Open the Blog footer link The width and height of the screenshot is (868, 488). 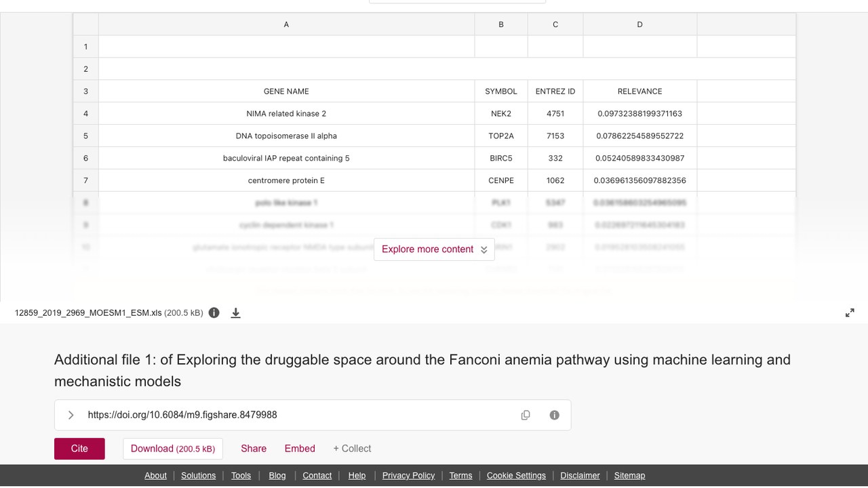tap(277, 476)
